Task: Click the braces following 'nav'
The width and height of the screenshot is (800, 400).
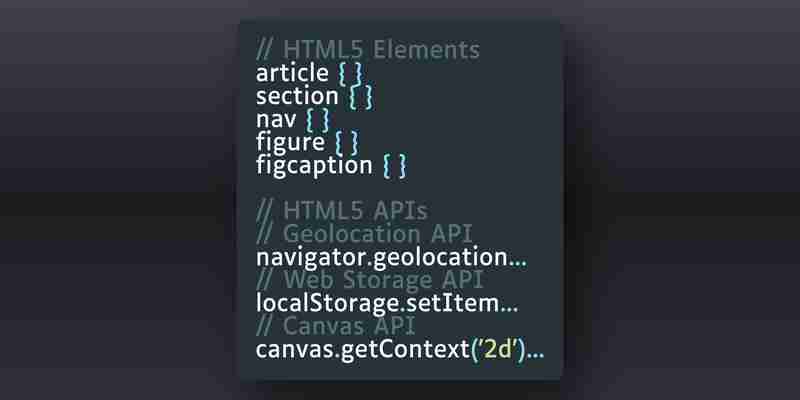Action: pyautogui.click(x=318, y=120)
